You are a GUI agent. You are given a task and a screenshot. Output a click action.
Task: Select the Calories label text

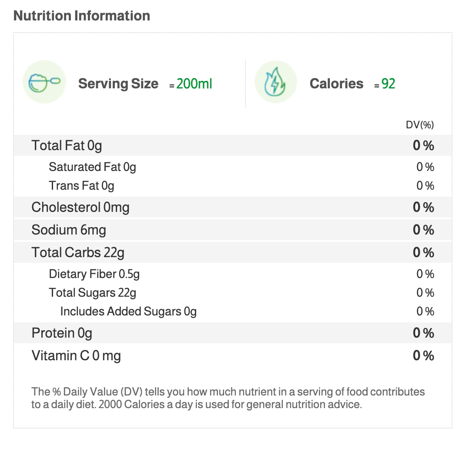click(x=336, y=84)
